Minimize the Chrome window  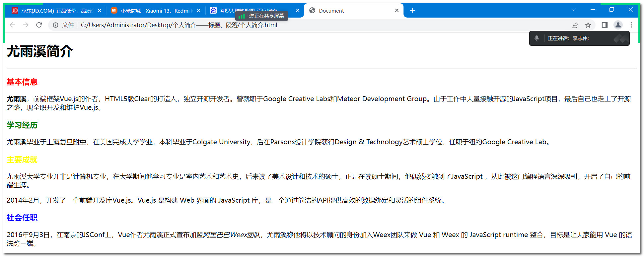(x=593, y=10)
